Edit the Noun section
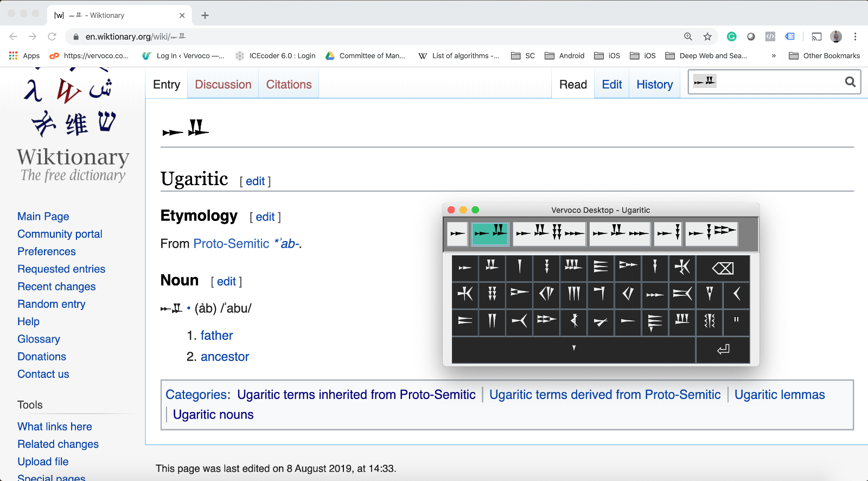The image size is (868, 481). pyautogui.click(x=226, y=281)
